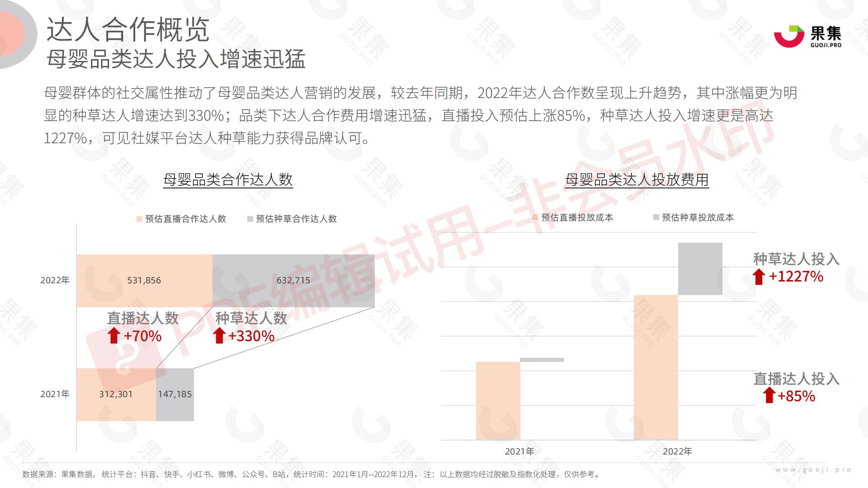Select the 2021 bar segment labeled 147,185

tap(175, 394)
